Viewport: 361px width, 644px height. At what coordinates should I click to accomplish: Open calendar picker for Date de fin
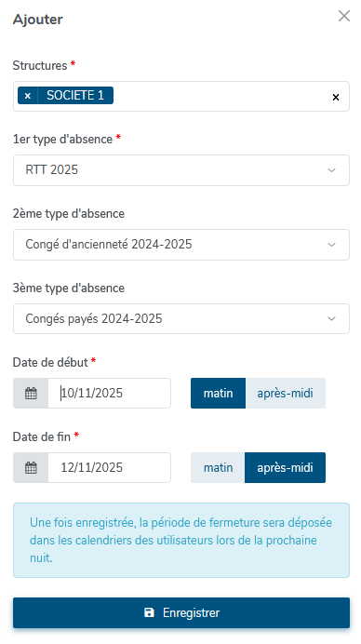point(31,467)
